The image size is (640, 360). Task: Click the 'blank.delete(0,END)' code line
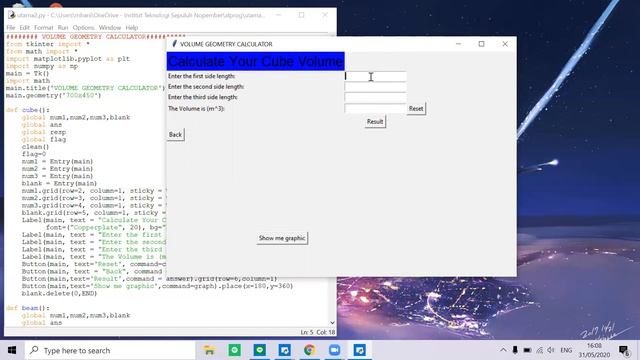tap(60, 293)
